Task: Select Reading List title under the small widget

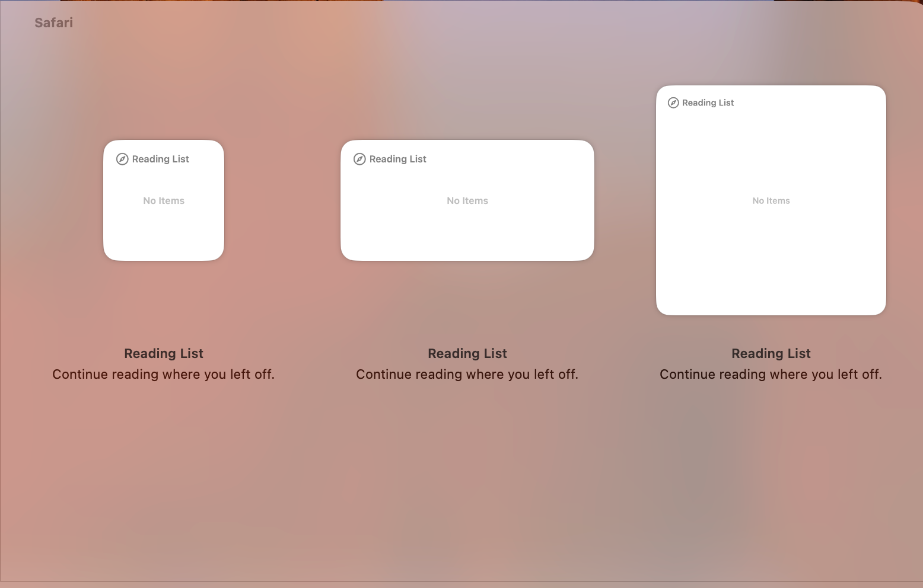Action: pyautogui.click(x=164, y=353)
